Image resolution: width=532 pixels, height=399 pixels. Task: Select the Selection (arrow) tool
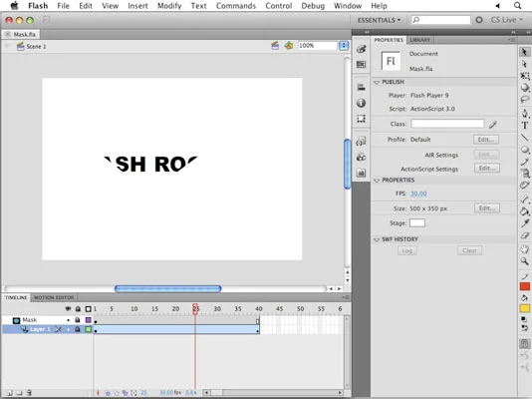point(525,52)
